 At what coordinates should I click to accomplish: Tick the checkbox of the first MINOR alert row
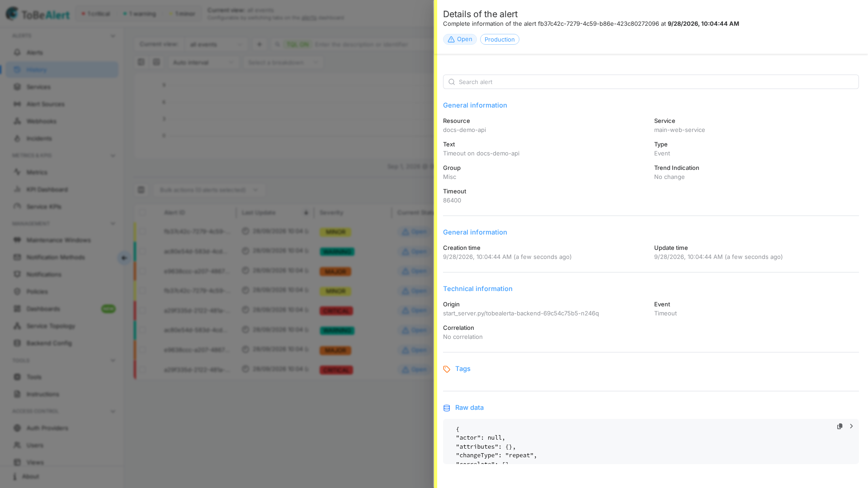142,231
